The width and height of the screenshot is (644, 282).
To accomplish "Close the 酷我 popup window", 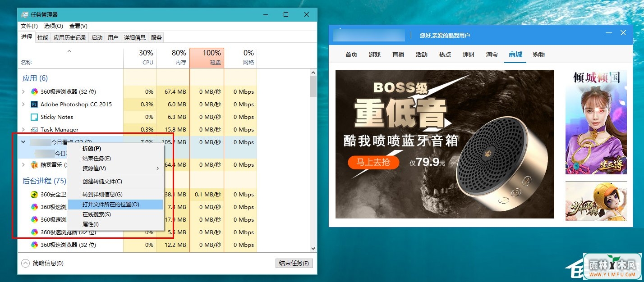I will (623, 33).
